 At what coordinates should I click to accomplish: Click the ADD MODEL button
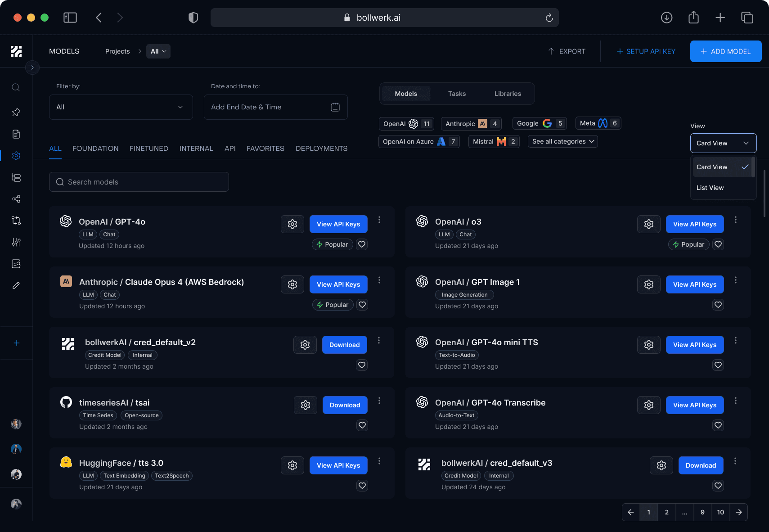point(726,51)
